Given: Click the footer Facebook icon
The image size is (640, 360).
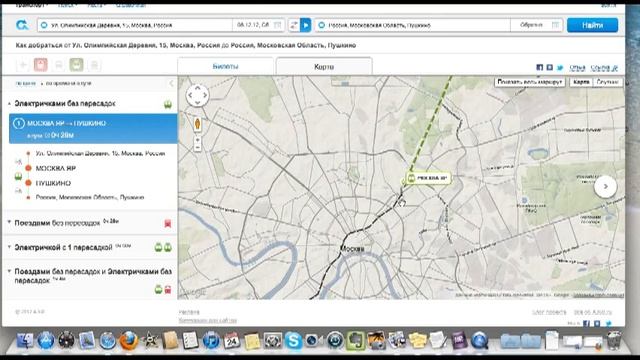Looking at the screenshot, I should 587,324.
